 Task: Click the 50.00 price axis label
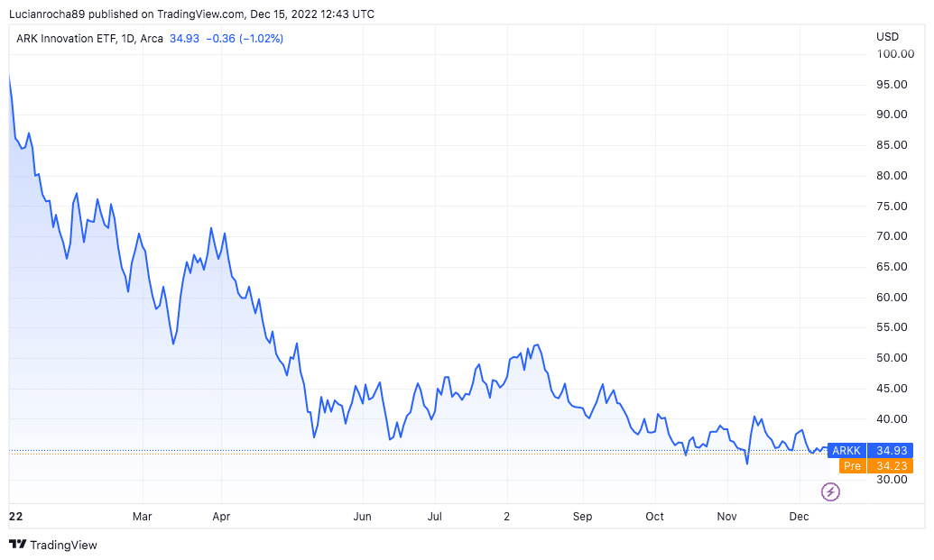892,358
